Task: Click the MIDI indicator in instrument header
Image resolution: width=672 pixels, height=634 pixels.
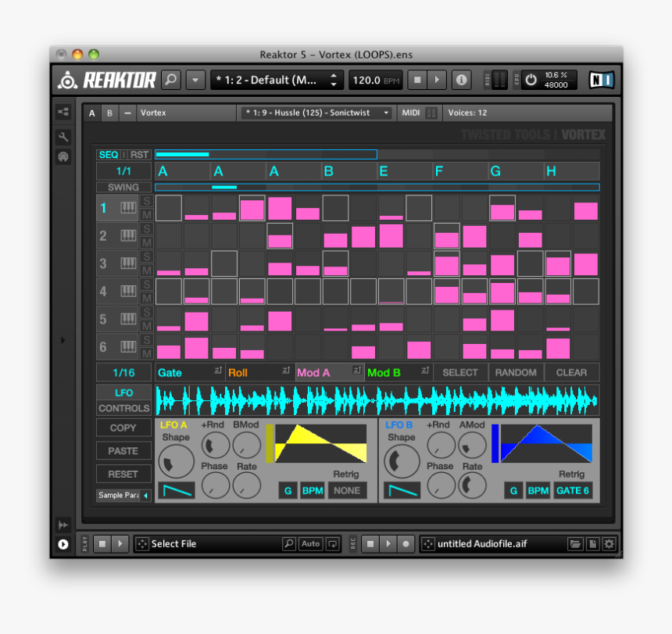Action: tap(419, 113)
